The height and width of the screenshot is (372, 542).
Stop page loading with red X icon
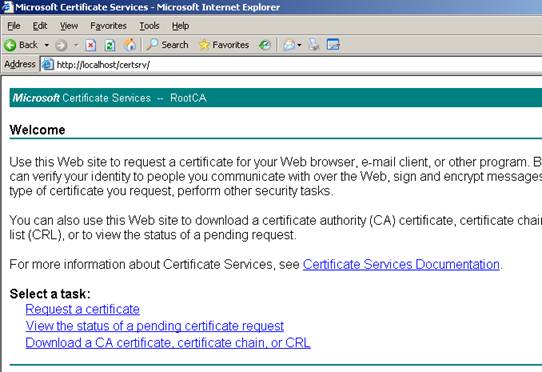coord(91,45)
